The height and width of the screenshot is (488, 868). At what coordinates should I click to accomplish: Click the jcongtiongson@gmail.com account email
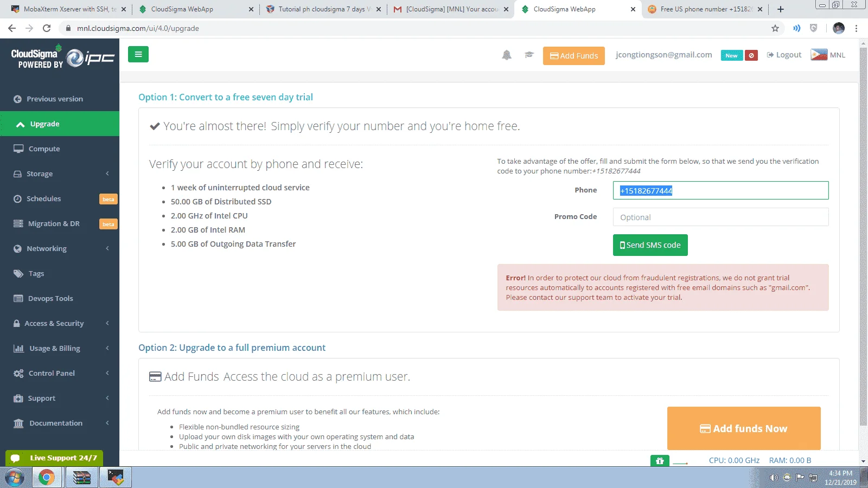click(x=663, y=55)
